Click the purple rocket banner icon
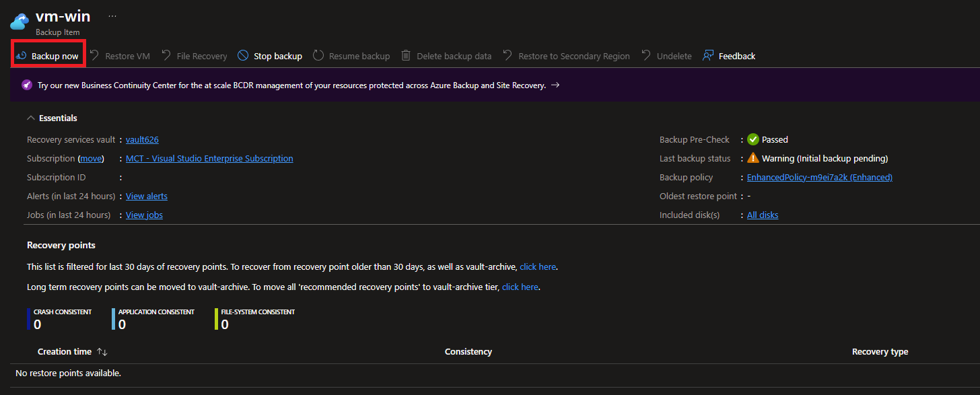Screen dimensions: 980x395 27,85
